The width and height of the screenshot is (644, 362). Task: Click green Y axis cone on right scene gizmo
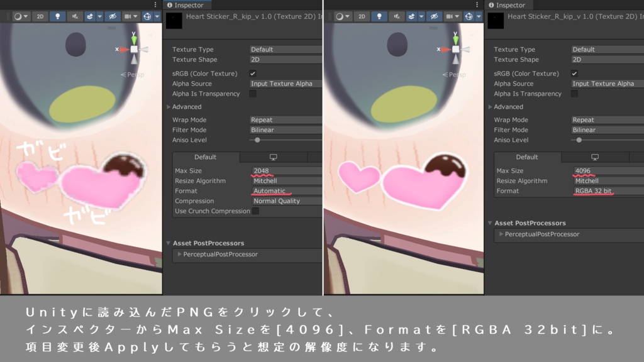[x=455, y=40]
